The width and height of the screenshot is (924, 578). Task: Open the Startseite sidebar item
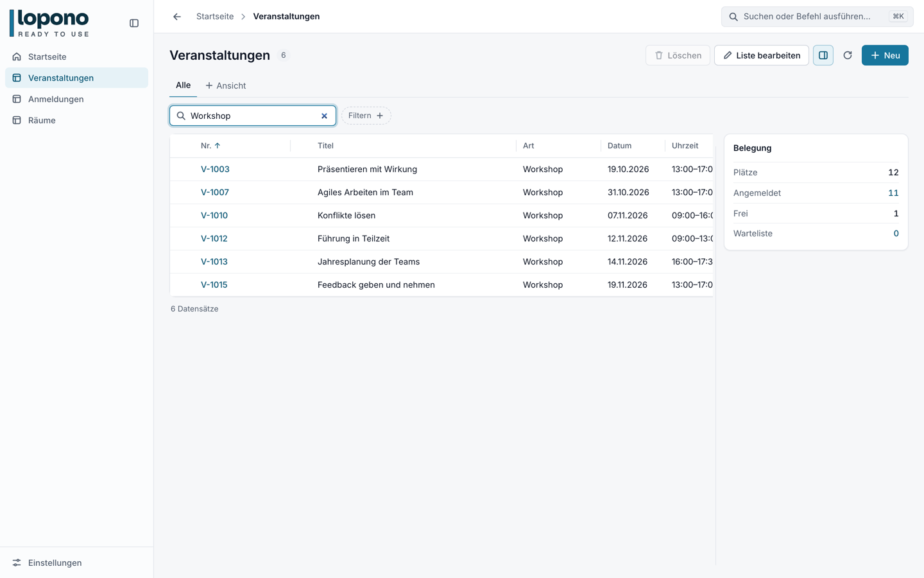[x=76, y=57]
